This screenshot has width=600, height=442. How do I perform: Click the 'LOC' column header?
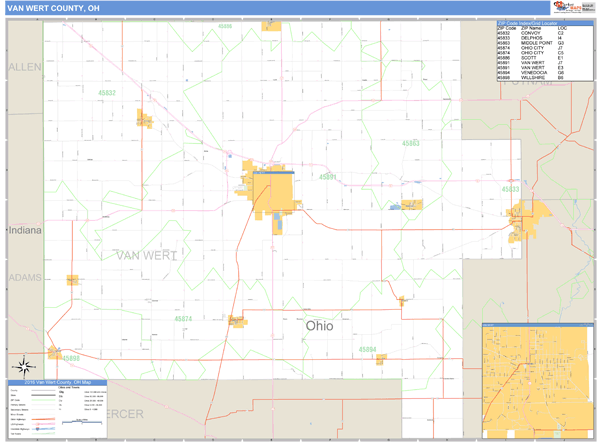pyautogui.click(x=562, y=28)
